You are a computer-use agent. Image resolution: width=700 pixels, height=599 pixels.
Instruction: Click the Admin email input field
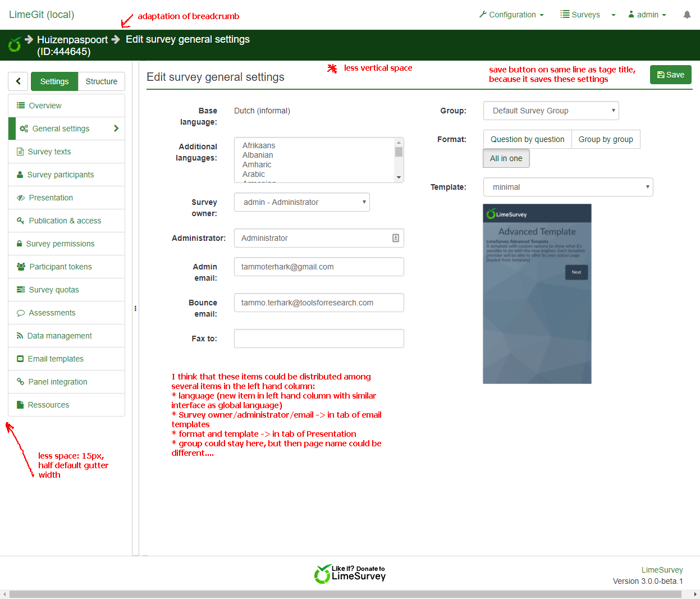coord(318,267)
